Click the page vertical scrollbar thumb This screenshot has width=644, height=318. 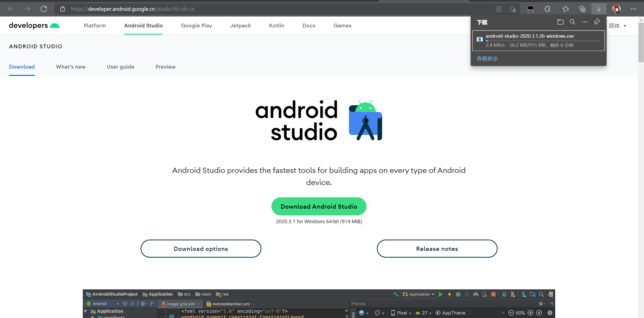[x=641, y=42]
